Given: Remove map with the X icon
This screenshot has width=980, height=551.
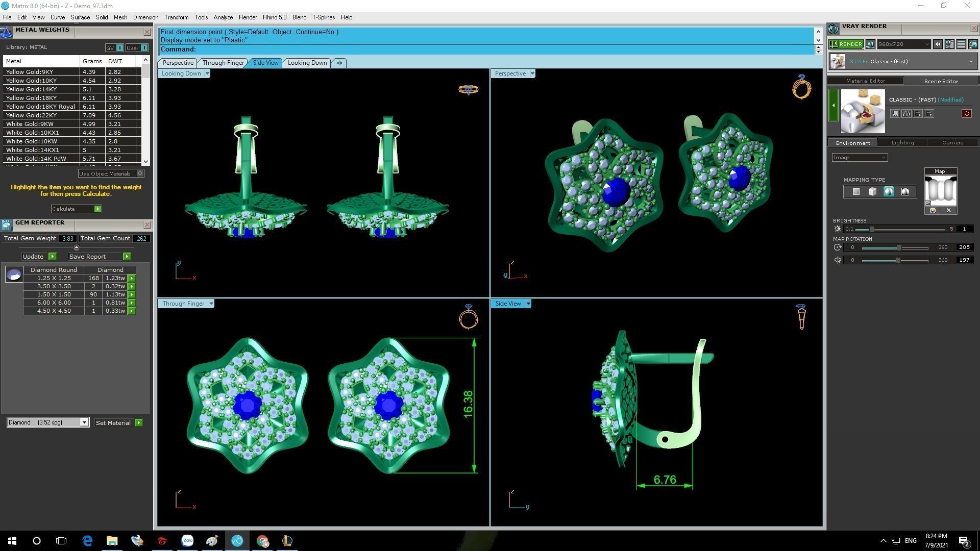Looking at the screenshot, I should point(949,210).
